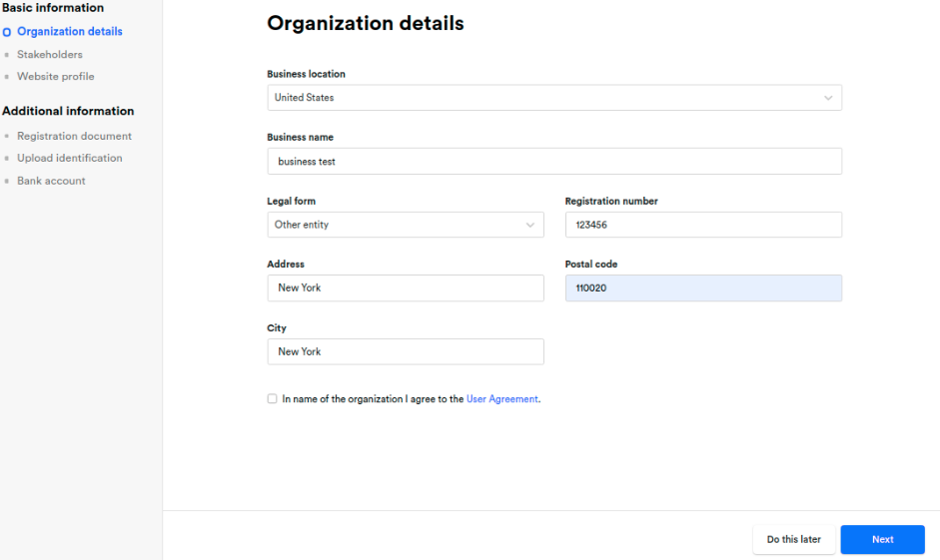
Task: Select the Address input field
Action: (405, 287)
